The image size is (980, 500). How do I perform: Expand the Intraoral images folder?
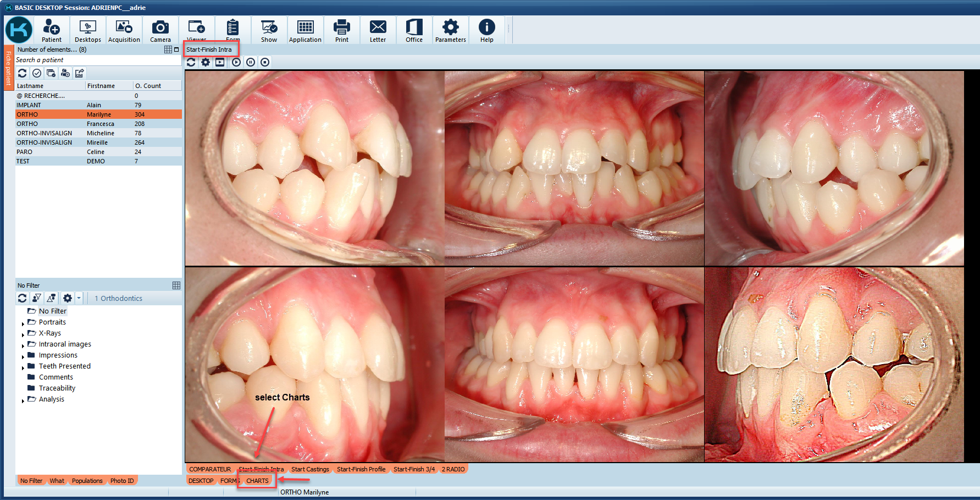click(23, 345)
